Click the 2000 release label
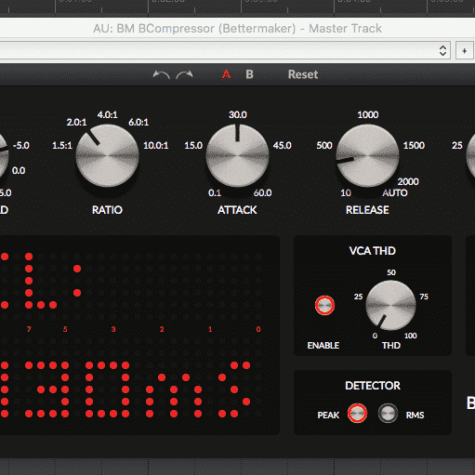This screenshot has height=475, width=475. 408,182
